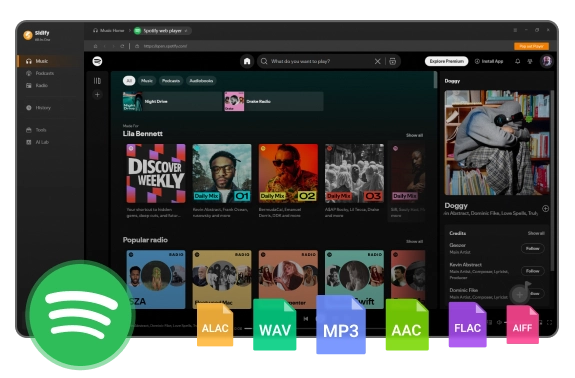Viewport: 575px width, 378px height.
Task: Follow Kevin Abstract in Credits
Action: 532,271
